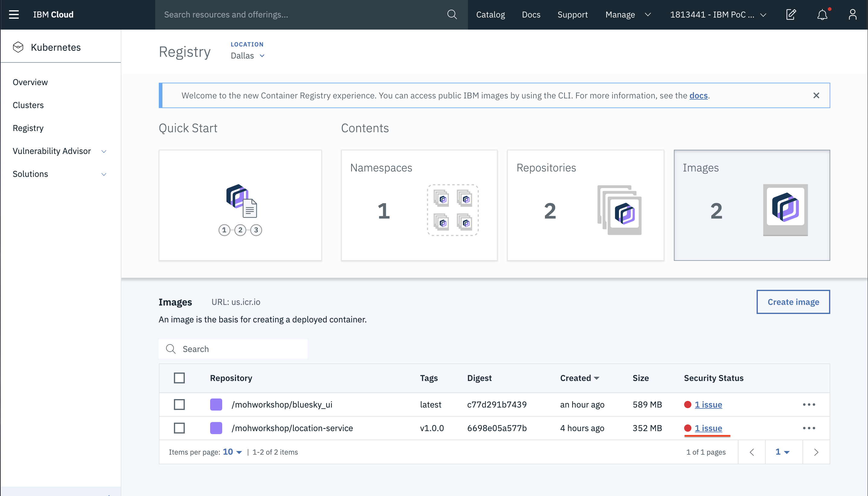
Task: Open the hamburger navigation menu
Action: click(14, 14)
